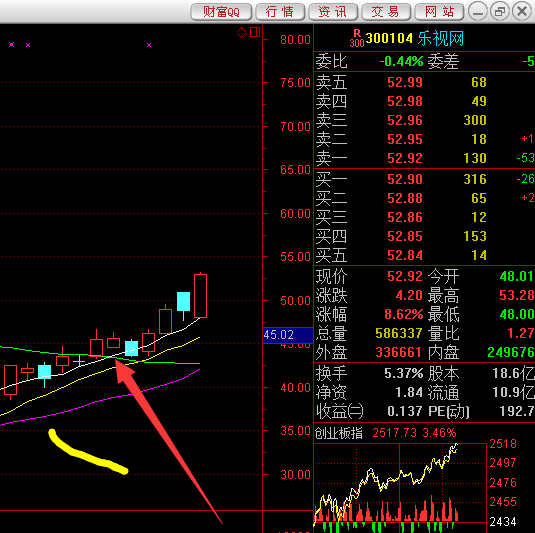Viewport: 535px width, 533px height.
Task: Click the 30.00 price axis label
Action: [295, 474]
